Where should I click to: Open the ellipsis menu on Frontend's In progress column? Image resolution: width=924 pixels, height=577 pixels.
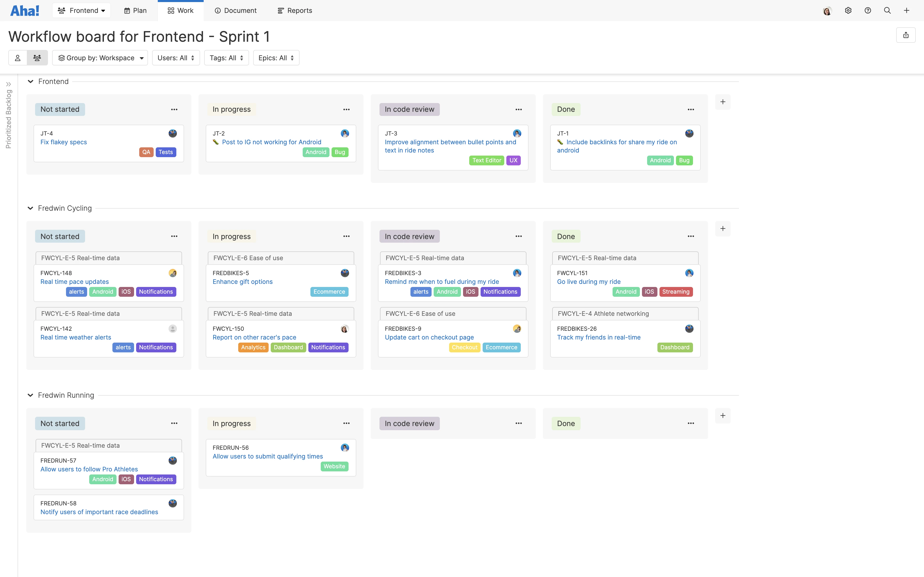(346, 109)
